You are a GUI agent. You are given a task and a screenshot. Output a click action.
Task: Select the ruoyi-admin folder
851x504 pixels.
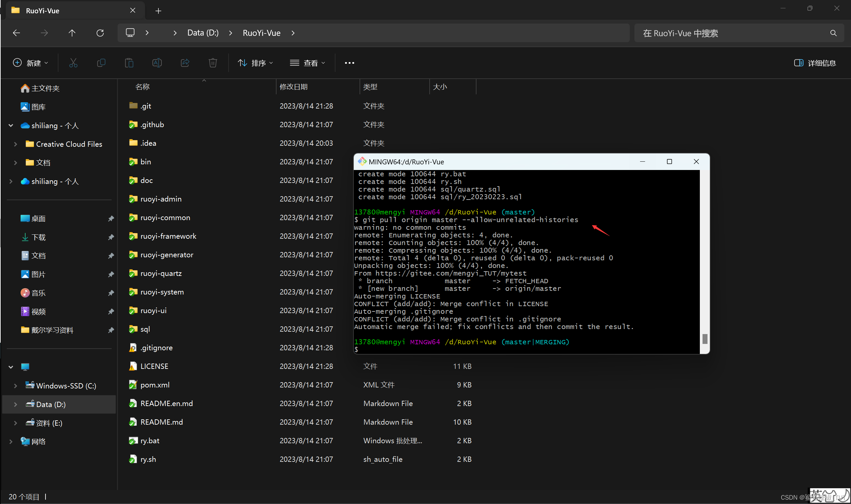click(161, 199)
